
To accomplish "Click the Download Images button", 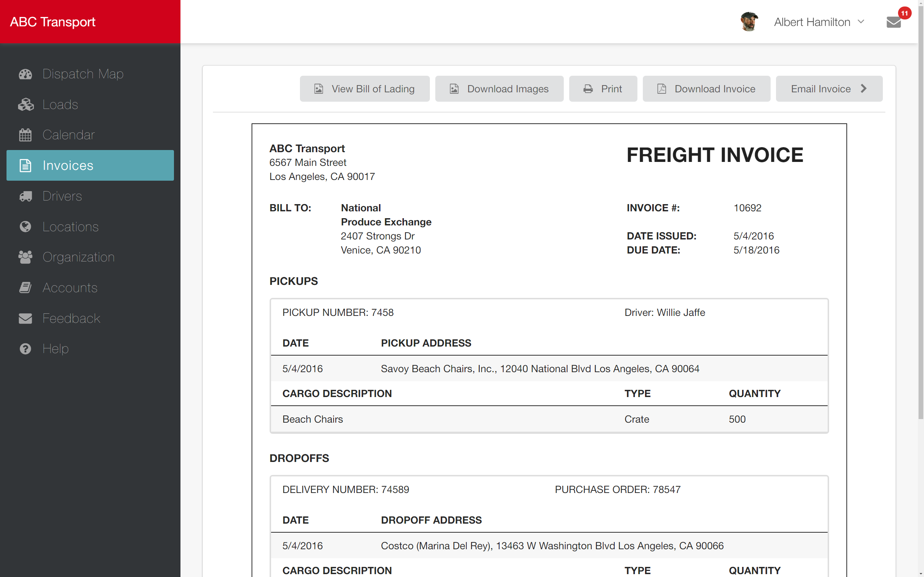I will click(x=499, y=89).
